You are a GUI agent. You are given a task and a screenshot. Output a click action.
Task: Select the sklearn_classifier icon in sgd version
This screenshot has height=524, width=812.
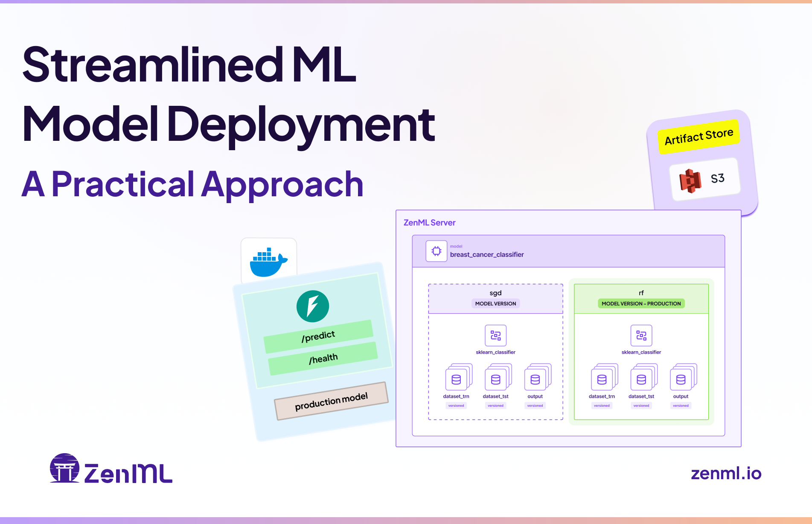point(496,335)
